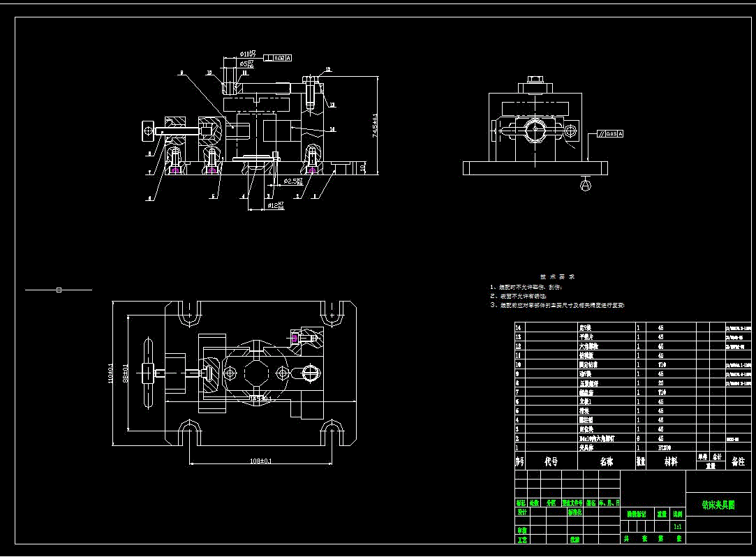Click the 标准化 label in title block

(575, 512)
